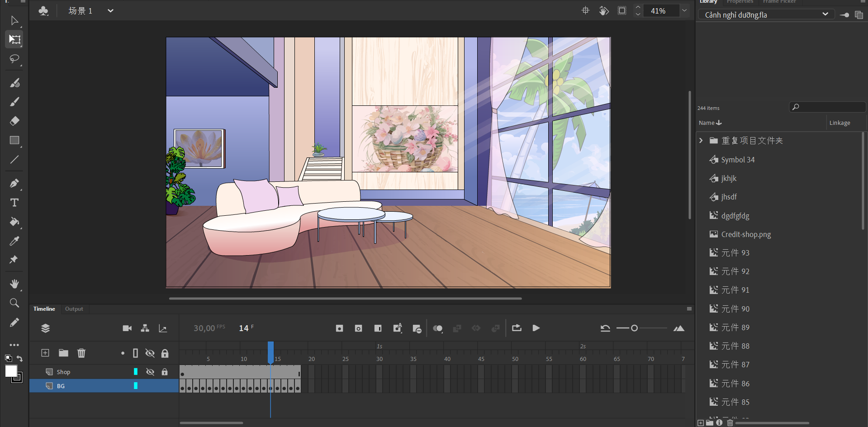
Task: Expand the 重复项目文件夹 library folder
Action: pyautogui.click(x=701, y=141)
